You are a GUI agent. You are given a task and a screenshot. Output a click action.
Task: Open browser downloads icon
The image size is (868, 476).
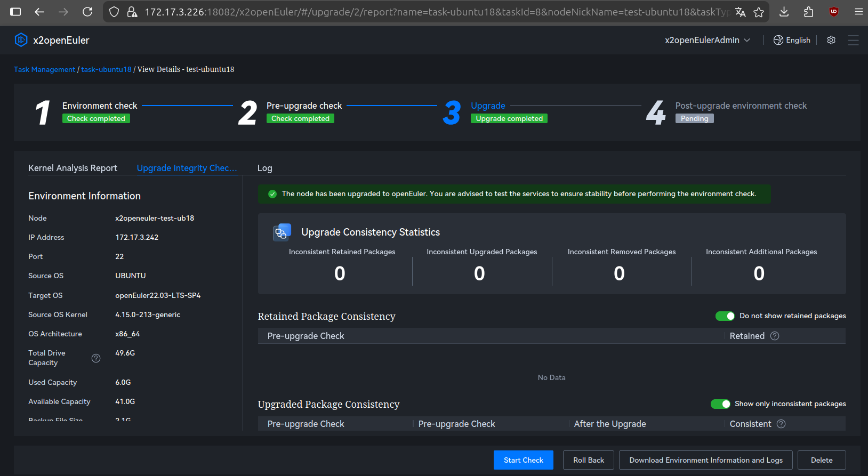(x=784, y=12)
